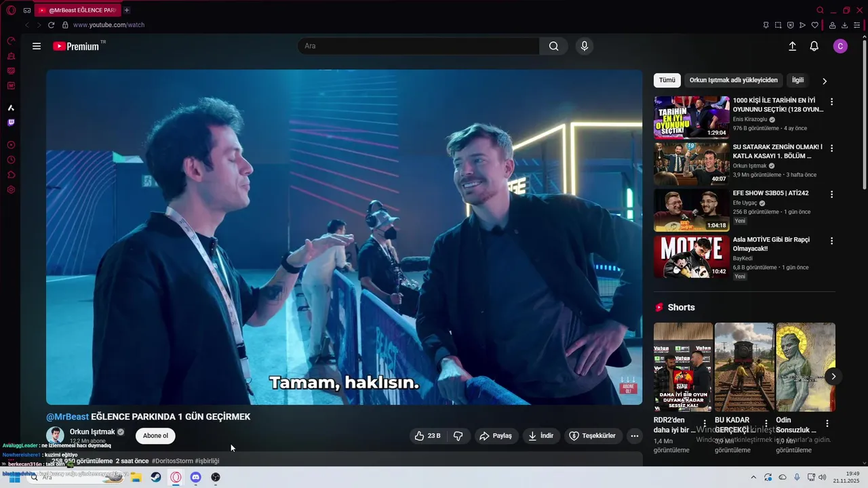Open the YouTube upload/create icon

[x=792, y=46]
